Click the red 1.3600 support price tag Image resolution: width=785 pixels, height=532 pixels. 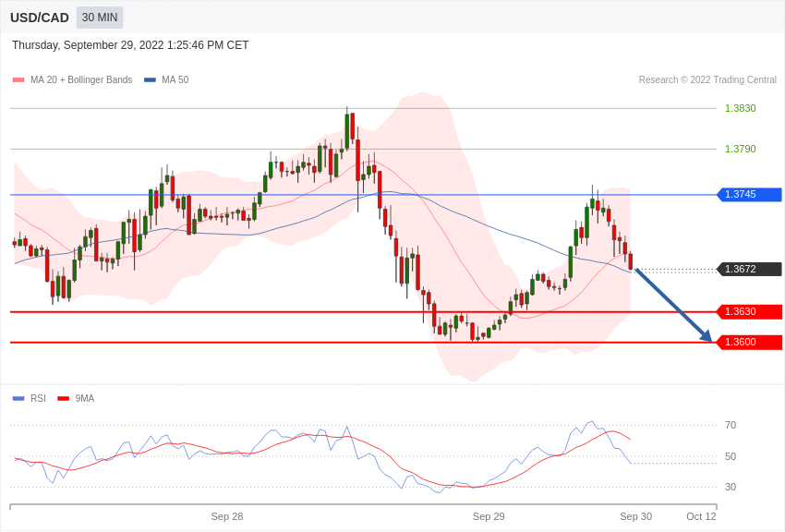coord(750,343)
